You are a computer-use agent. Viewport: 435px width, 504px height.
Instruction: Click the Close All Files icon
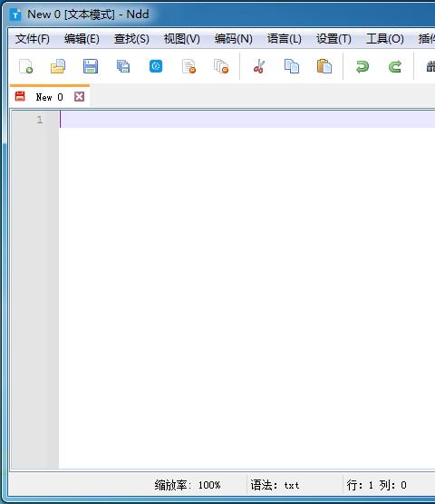tap(221, 66)
